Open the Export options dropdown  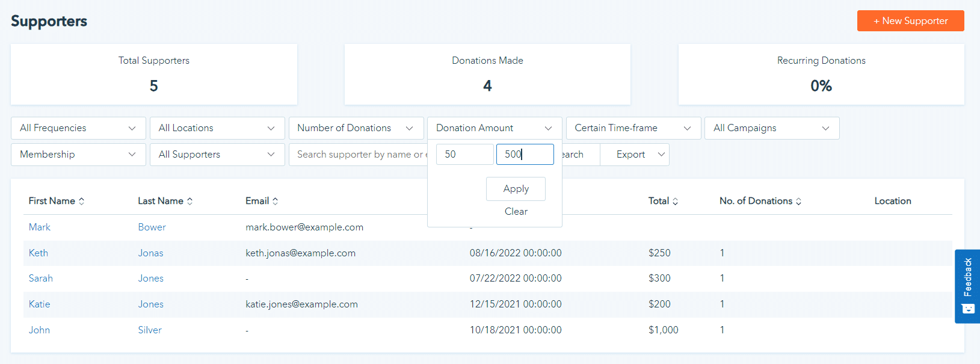point(634,155)
